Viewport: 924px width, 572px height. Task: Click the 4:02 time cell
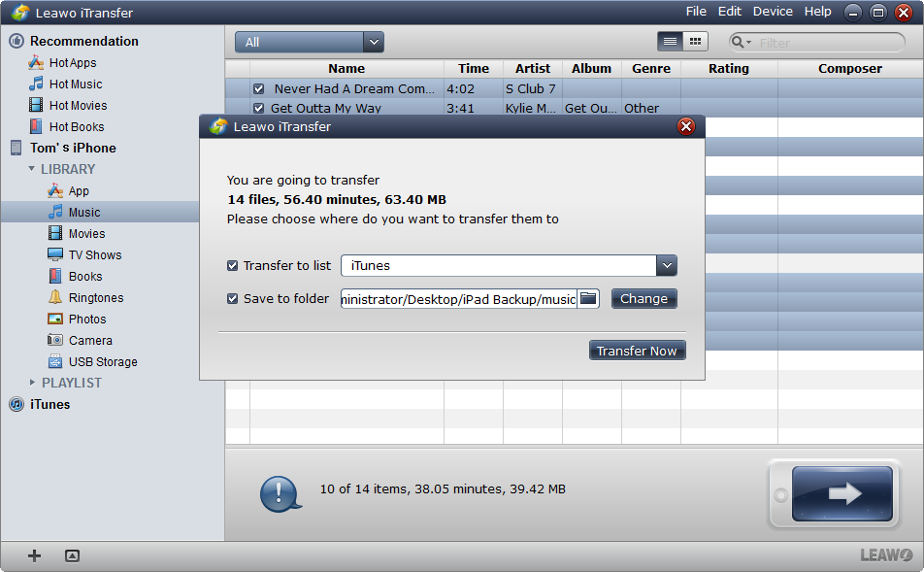[x=474, y=88]
